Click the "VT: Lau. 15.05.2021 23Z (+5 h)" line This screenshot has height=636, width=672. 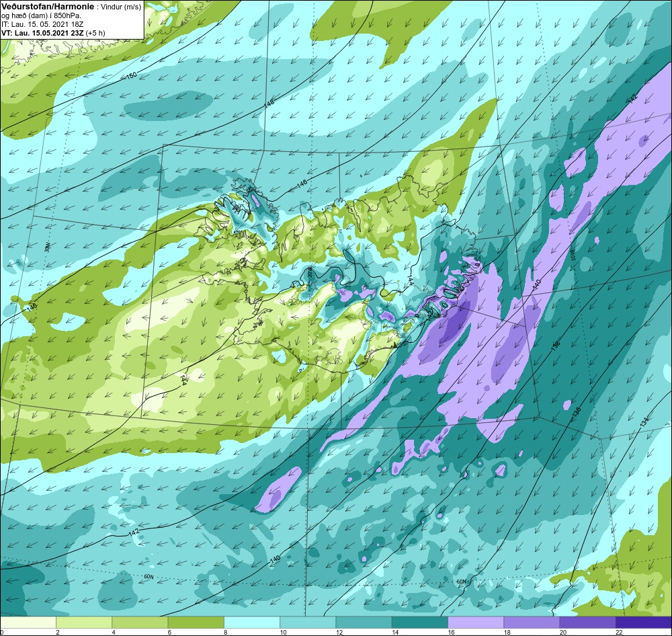pyautogui.click(x=53, y=32)
